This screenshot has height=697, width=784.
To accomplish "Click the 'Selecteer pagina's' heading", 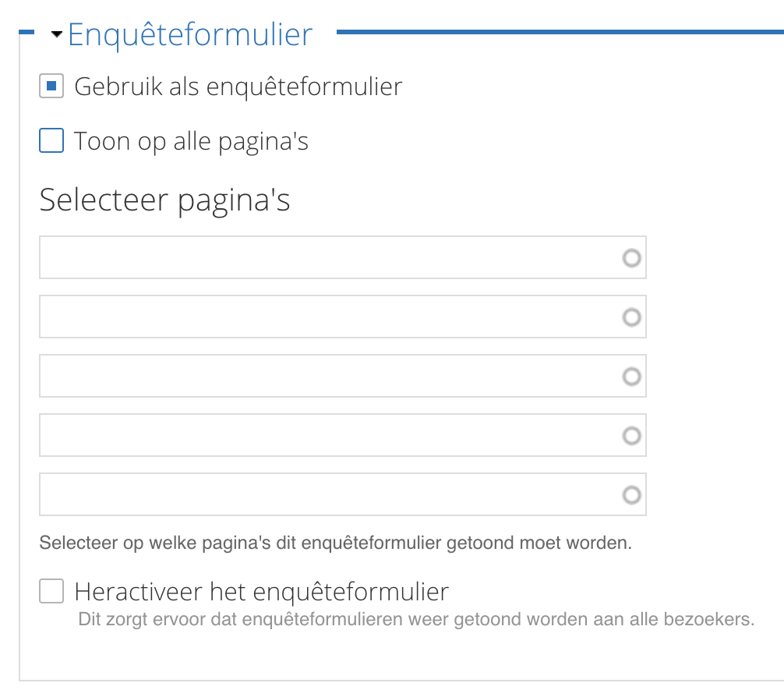I will 164,200.
